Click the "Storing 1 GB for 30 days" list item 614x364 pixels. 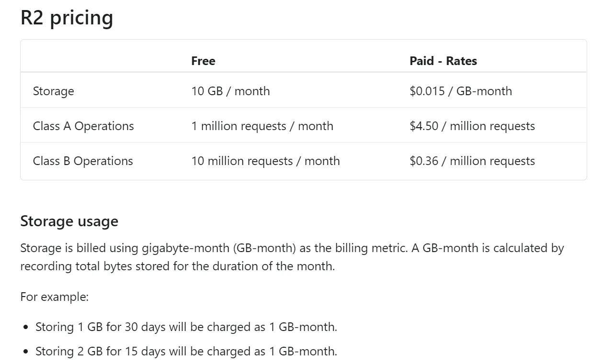pos(186,327)
